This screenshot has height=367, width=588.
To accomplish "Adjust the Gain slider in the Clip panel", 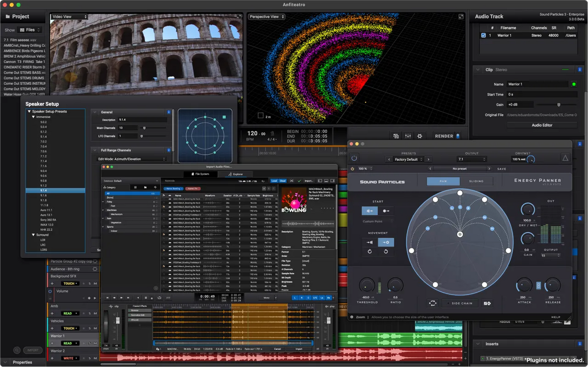I will tap(559, 104).
